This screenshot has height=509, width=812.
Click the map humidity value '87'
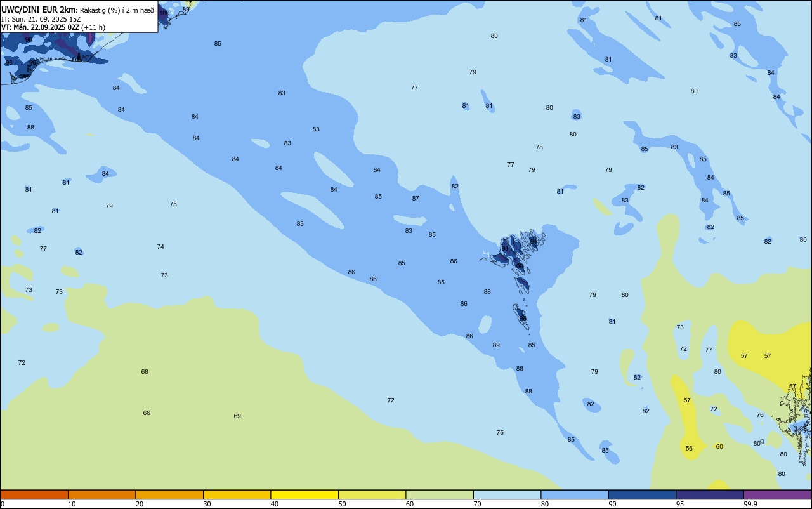(416, 199)
